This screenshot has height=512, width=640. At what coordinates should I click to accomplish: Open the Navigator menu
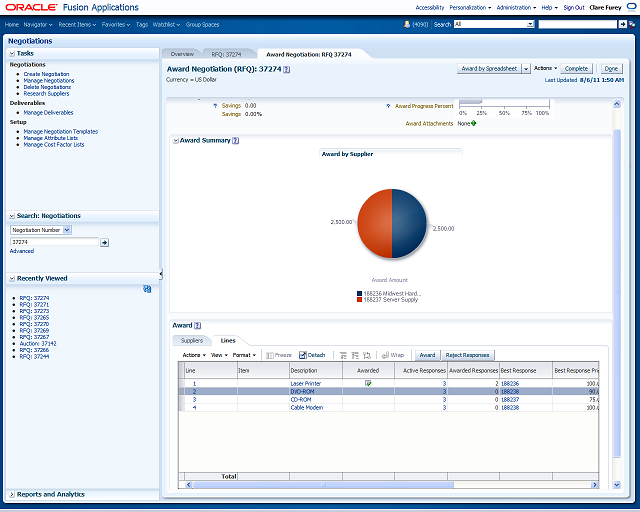click(x=38, y=24)
